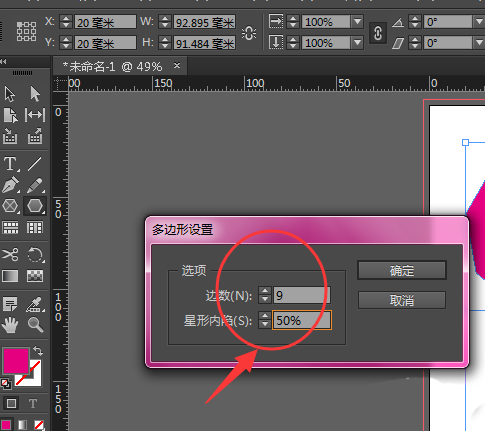Open shear angle dropdown

coord(479,43)
